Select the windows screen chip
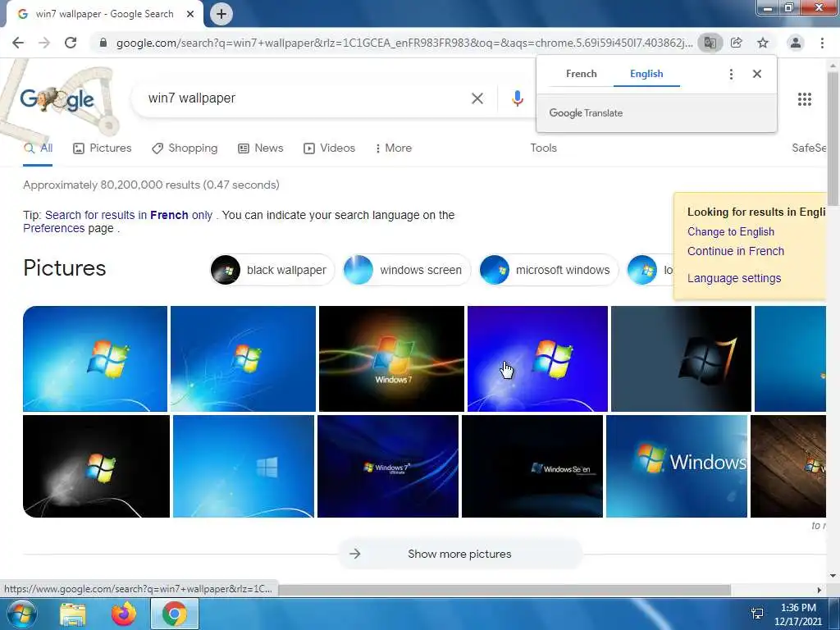 tap(407, 270)
